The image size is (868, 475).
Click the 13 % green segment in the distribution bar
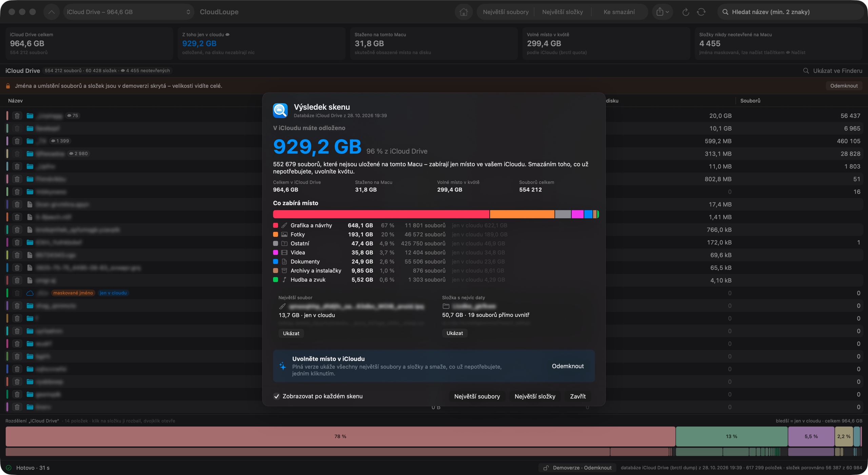click(x=731, y=436)
